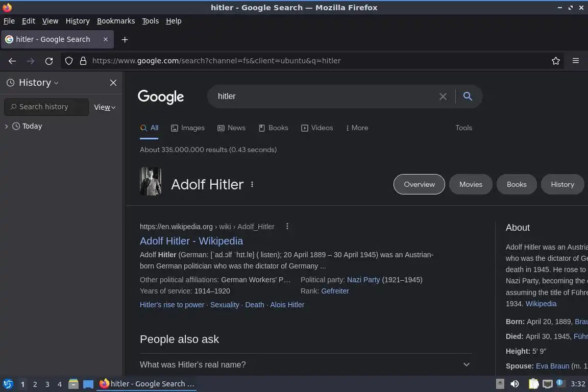This screenshot has height=392, width=588.
Task: Open options dots beside Wikipedia result URL
Action: click(287, 226)
